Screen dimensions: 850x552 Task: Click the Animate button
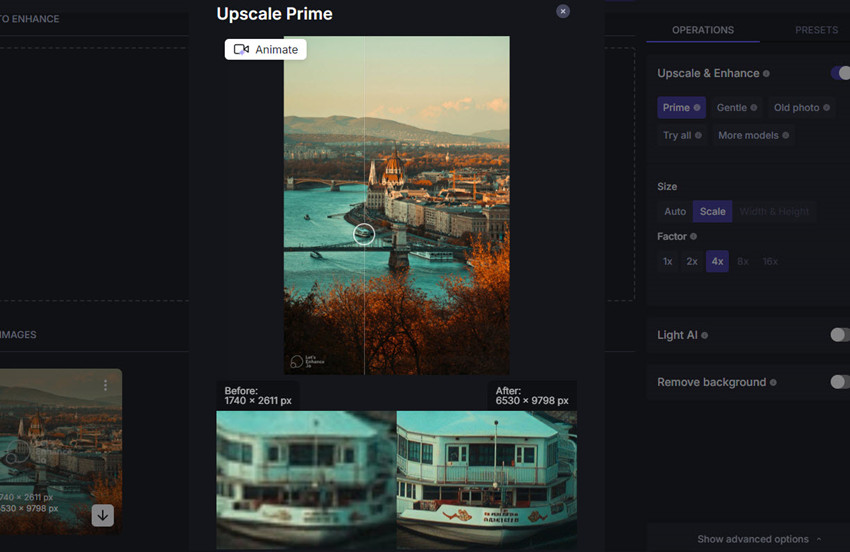click(266, 49)
